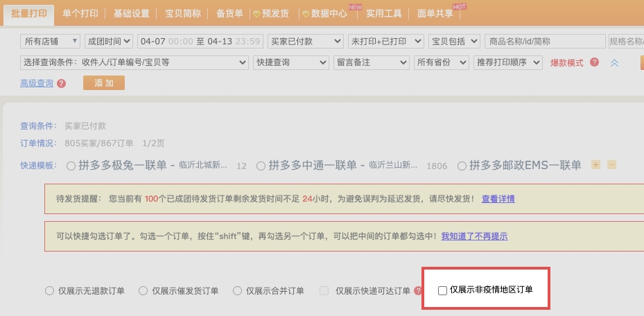The height and width of the screenshot is (316, 644).
Task: Open the 宝贝简称 tab
Action: click(183, 14)
